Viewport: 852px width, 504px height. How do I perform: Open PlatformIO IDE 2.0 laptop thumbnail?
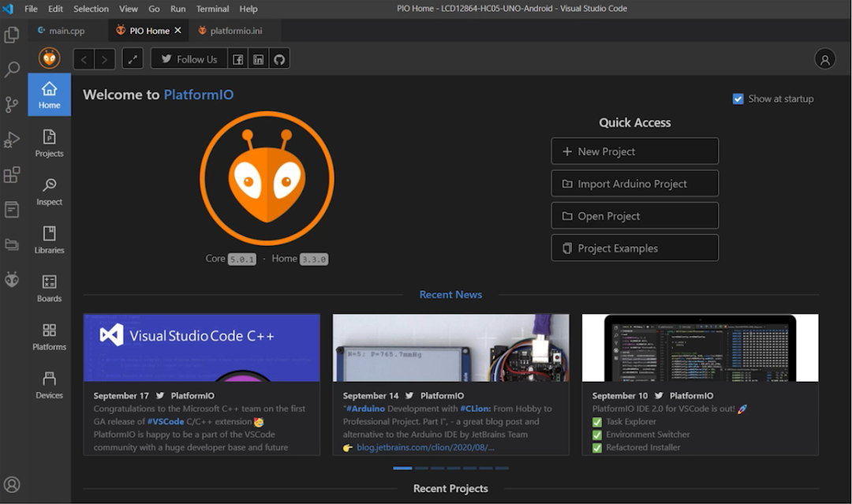tap(700, 348)
